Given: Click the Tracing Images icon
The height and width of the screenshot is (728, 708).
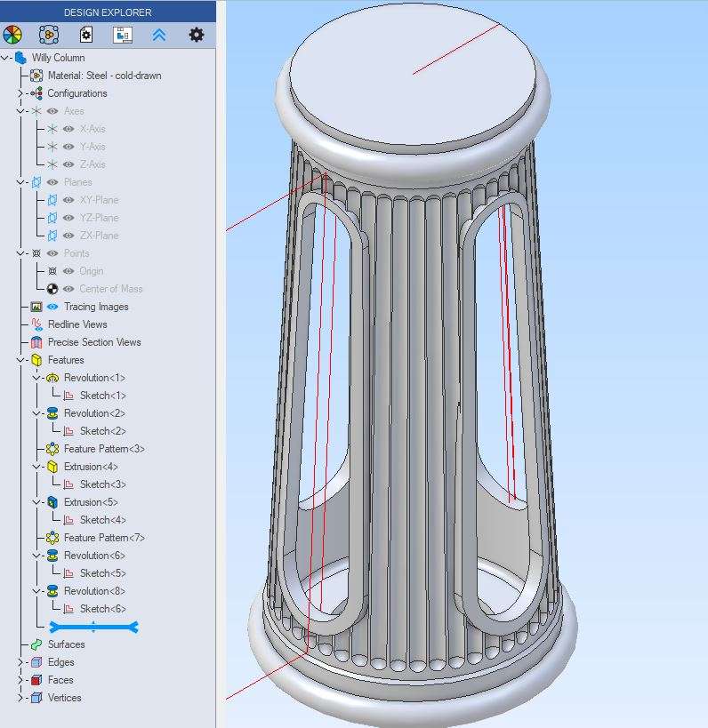Looking at the screenshot, I should point(36,307).
